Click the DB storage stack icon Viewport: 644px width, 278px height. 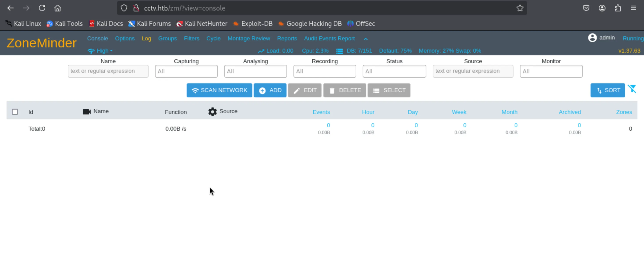click(x=339, y=51)
